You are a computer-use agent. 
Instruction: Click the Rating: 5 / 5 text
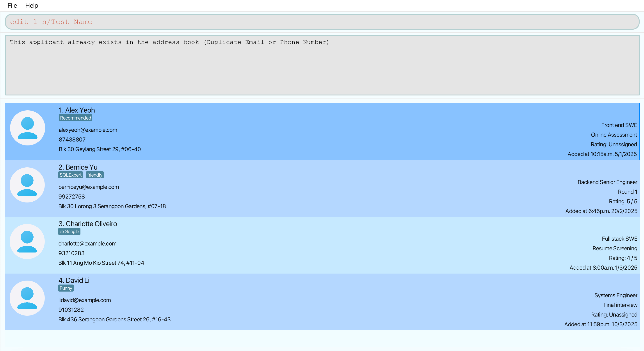tap(623, 201)
